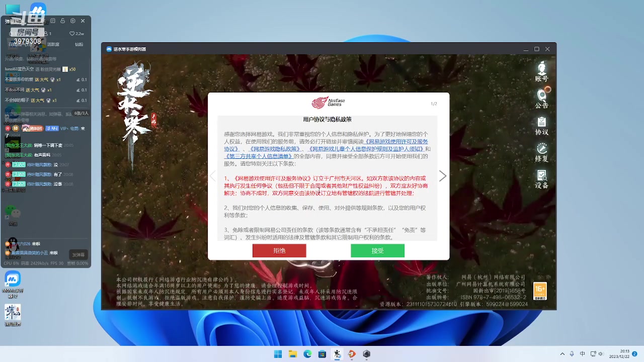Click the dark hexagon app taskbar icon
Viewport: 644px width, 362px height.
tap(367, 354)
